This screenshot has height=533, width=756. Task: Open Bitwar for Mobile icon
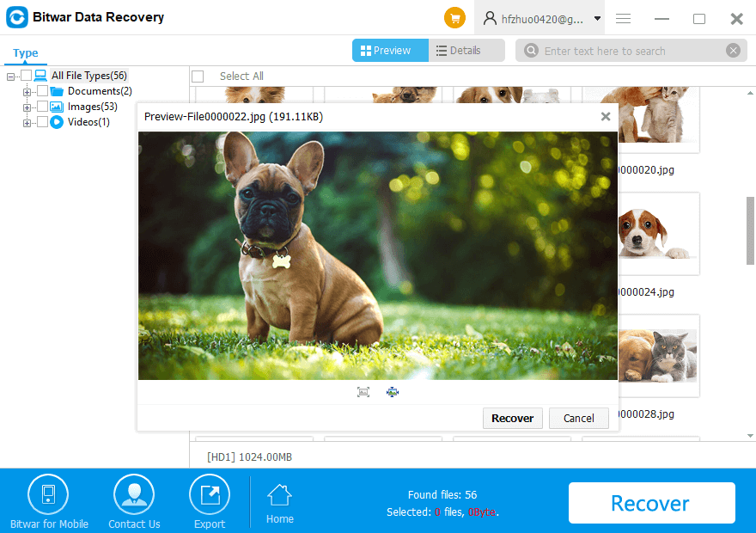[48, 494]
